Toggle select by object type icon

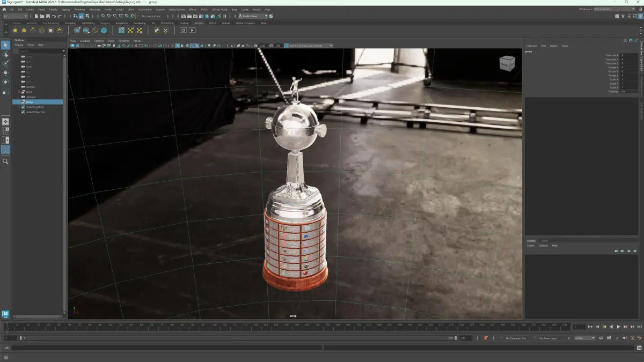82,16
